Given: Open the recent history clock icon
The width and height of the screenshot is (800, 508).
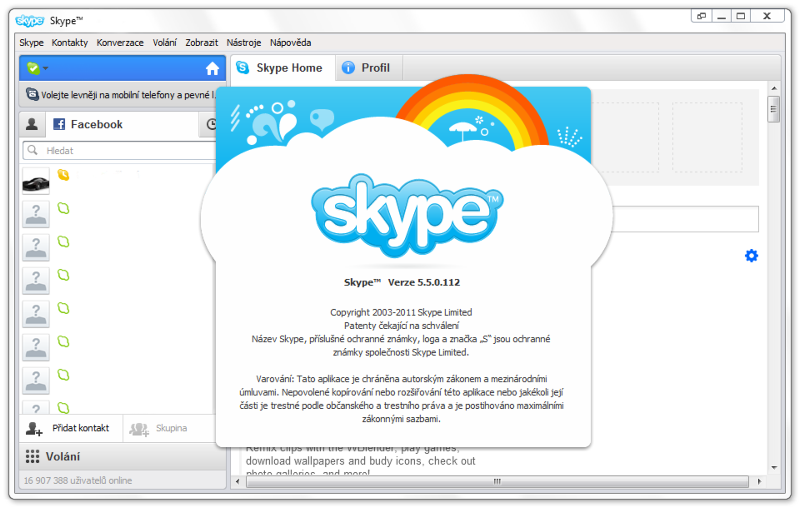Looking at the screenshot, I should 211,124.
